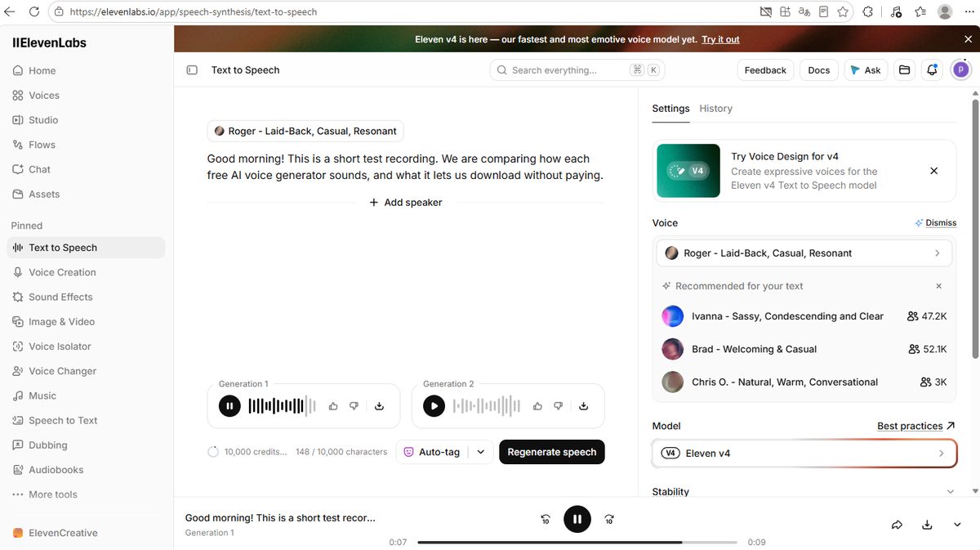This screenshot has width=980, height=550.
Task: Thumbs up Generation 2
Action: [x=537, y=406]
